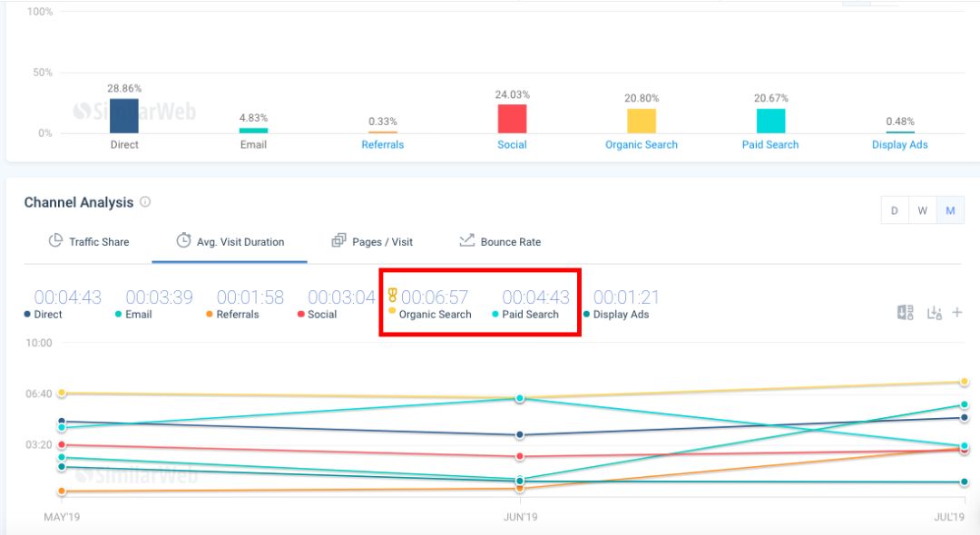Toggle the Direct series in legend
The image size is (980, 535).
click(x=44, y=315)
